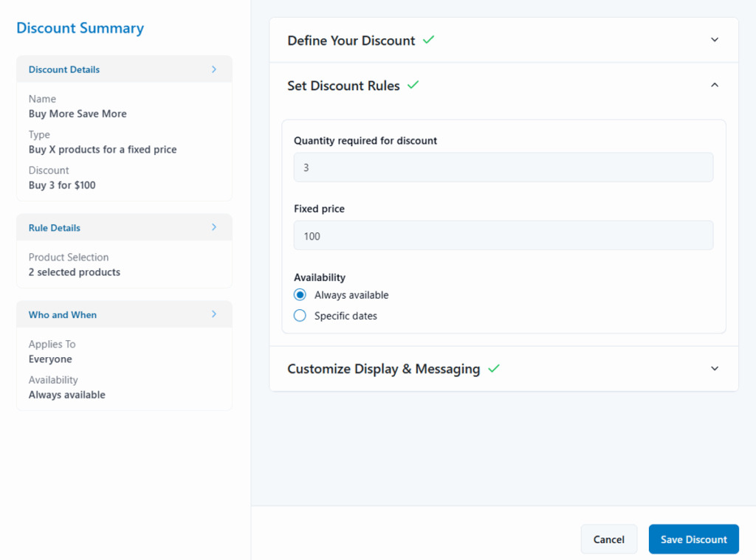Choose the Specific dates radio option

300,316
